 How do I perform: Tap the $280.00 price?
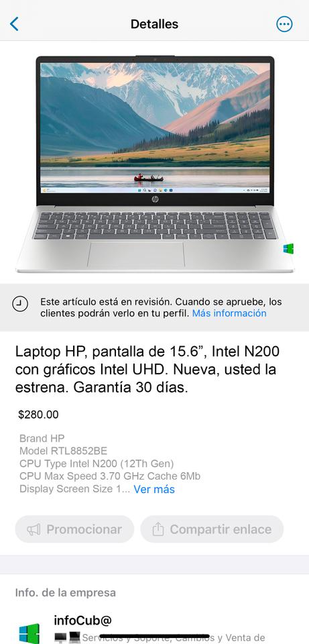[x=39, y=415]
